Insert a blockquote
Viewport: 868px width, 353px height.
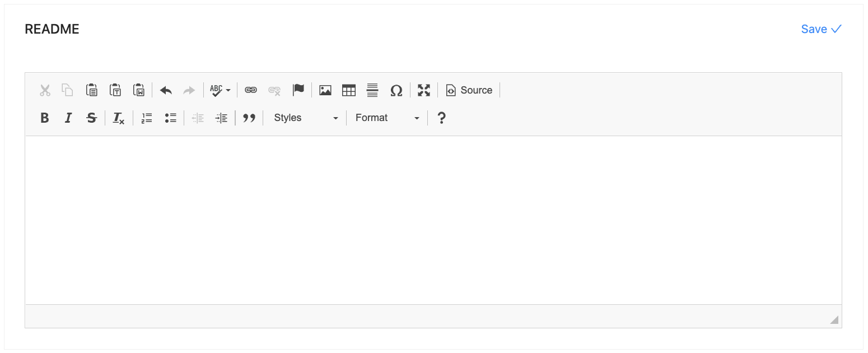click(x=250, y=118)
